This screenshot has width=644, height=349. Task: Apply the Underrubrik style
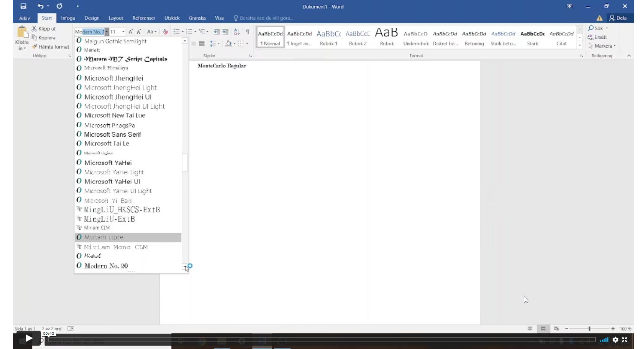pyautogui.click(x=416, y=37)
